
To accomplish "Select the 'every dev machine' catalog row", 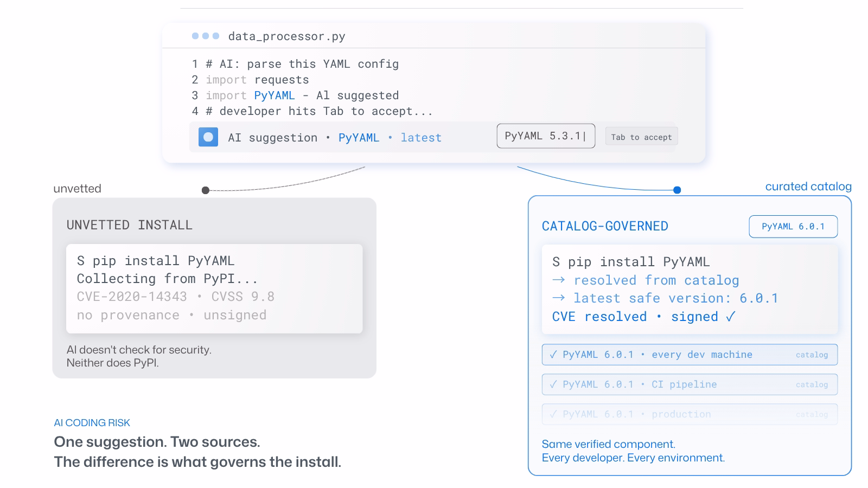I will pyautogui.click(x=690, y=355).
